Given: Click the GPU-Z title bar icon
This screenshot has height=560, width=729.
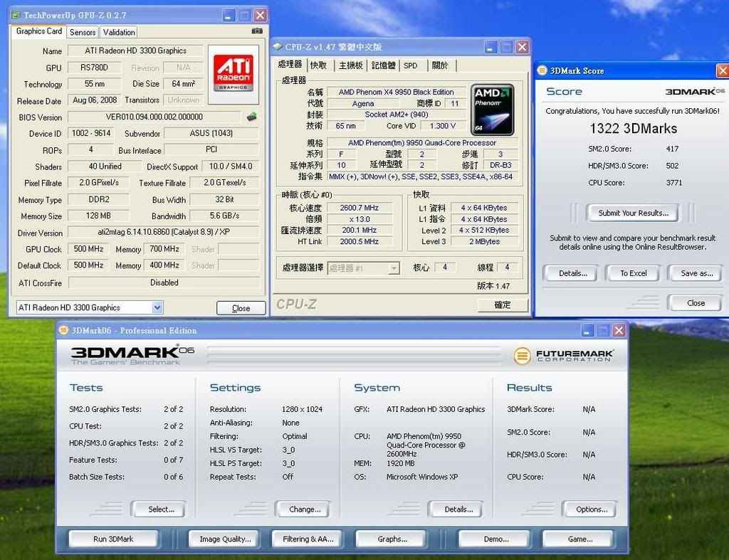Looking at the screenshot, I should coord(16,16).
